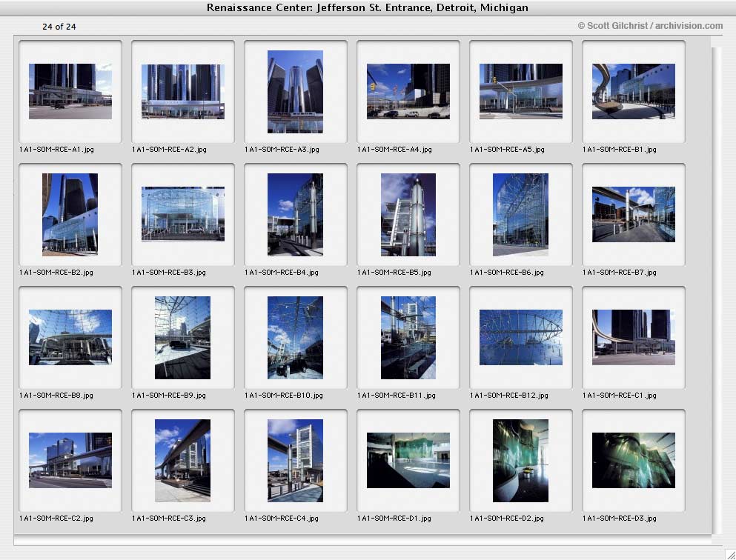Open the 1A1-SOM-RCE-B12.jpg glass canopy image

(521, 337)
